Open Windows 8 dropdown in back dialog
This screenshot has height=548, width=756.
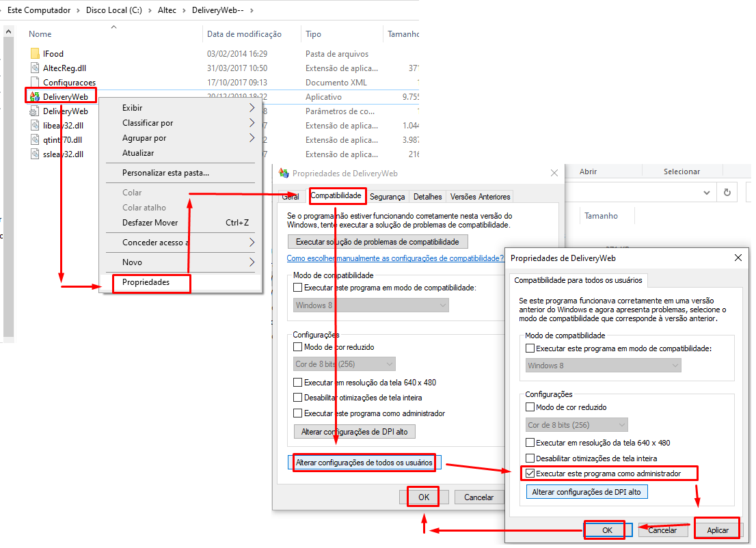click(371, 305)
